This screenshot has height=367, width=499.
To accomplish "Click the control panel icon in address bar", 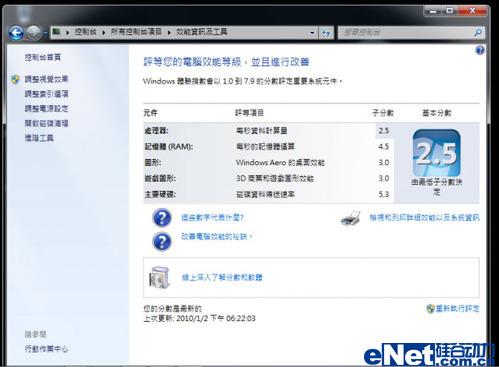I will (57, 32).
